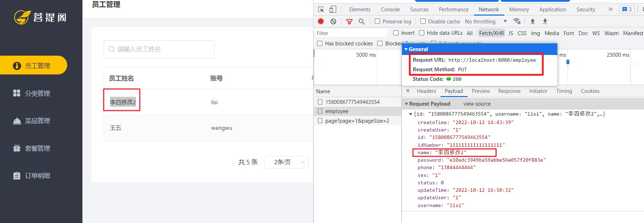The width and height of the screenshot is (644, 223).
Task: Open the console messages badge showing 3
Action: [627, 10]
